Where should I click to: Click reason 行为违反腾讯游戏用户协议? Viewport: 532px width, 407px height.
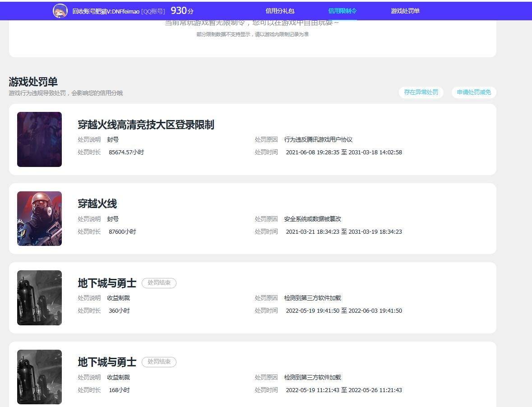tap(318, 139)
